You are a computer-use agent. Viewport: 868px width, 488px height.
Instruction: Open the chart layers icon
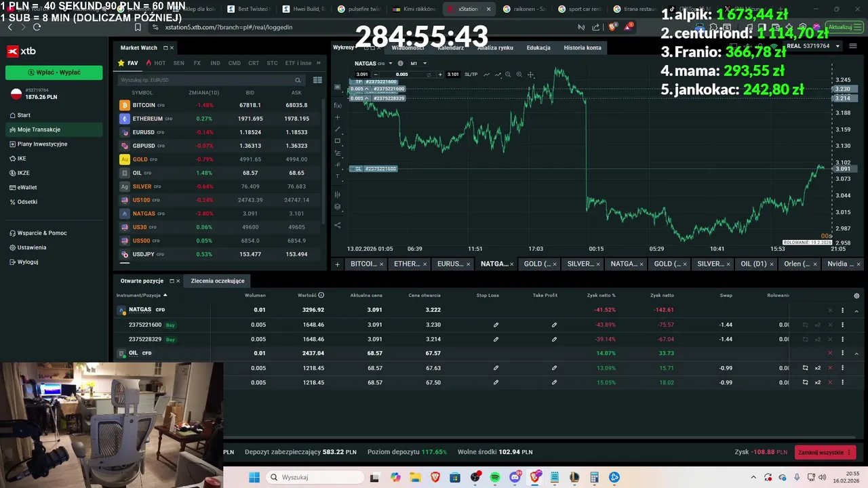338,207
